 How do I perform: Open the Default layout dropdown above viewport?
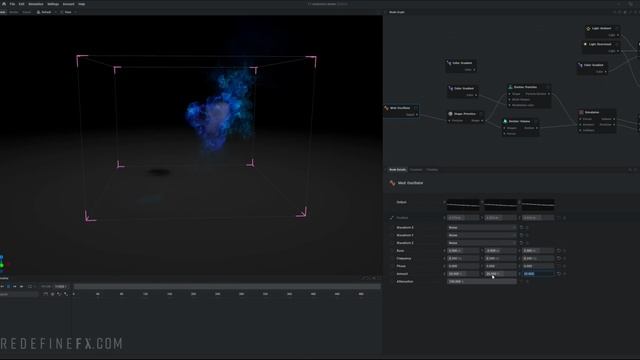tap(46, 12)
